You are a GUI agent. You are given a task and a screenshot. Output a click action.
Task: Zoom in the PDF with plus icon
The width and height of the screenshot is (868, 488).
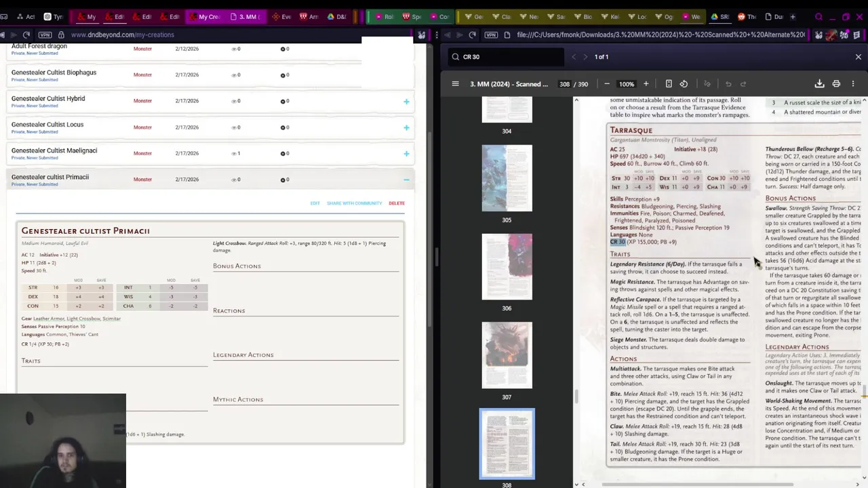tap(646, 84)
